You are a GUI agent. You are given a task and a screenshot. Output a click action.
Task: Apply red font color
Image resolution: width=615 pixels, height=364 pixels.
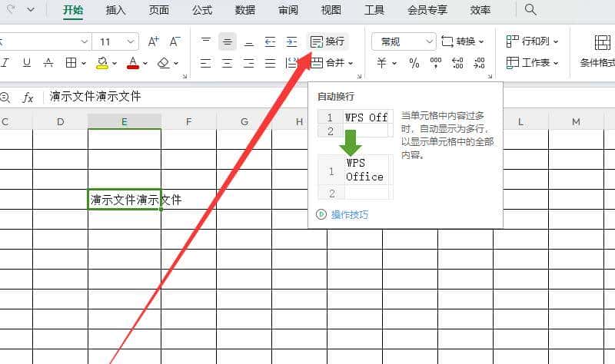[x=133, y=63]
